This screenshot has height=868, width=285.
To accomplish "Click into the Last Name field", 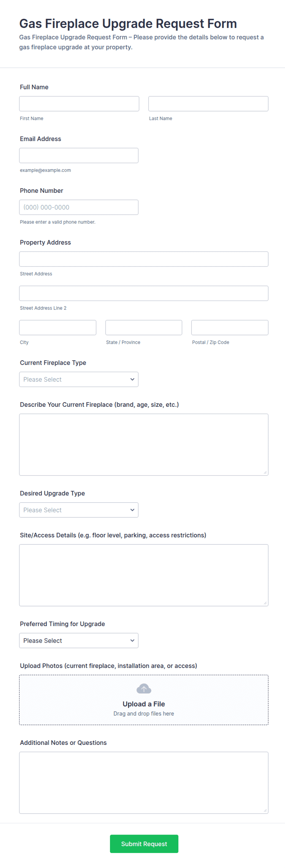I will [x=208, y=103].
